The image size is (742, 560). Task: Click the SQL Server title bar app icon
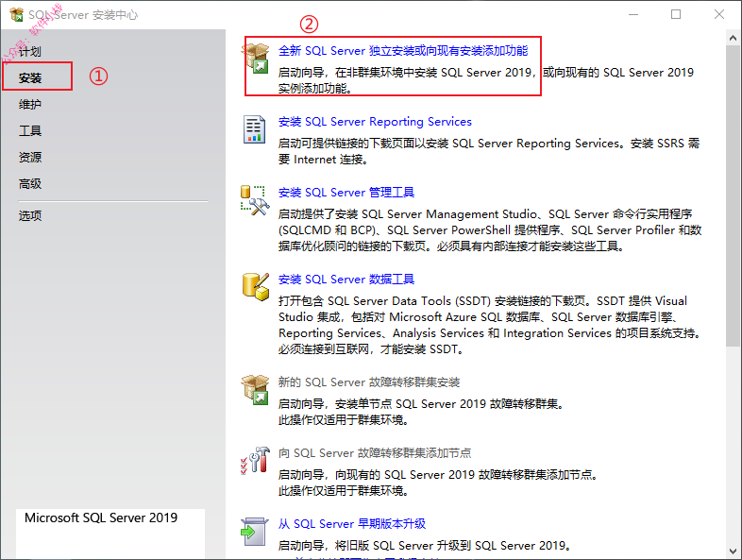17,15
